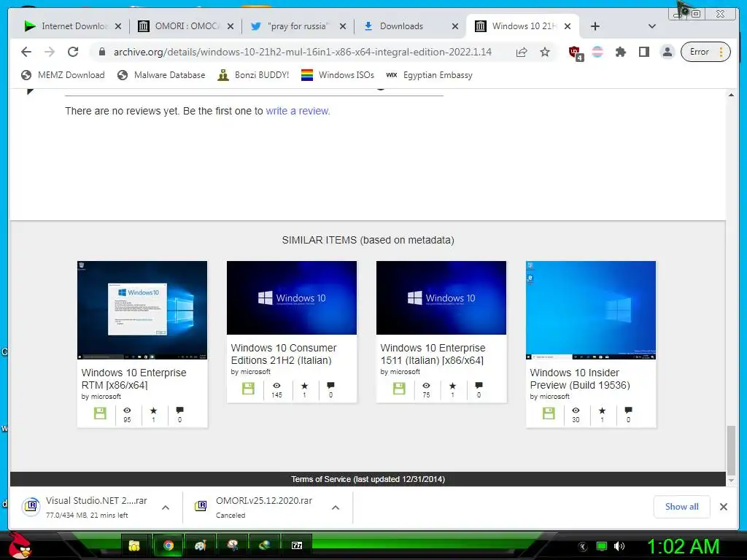Open Egyptian Embassy bookmark
The width and height of the screenshot is (747, 560).
[429, 75]
